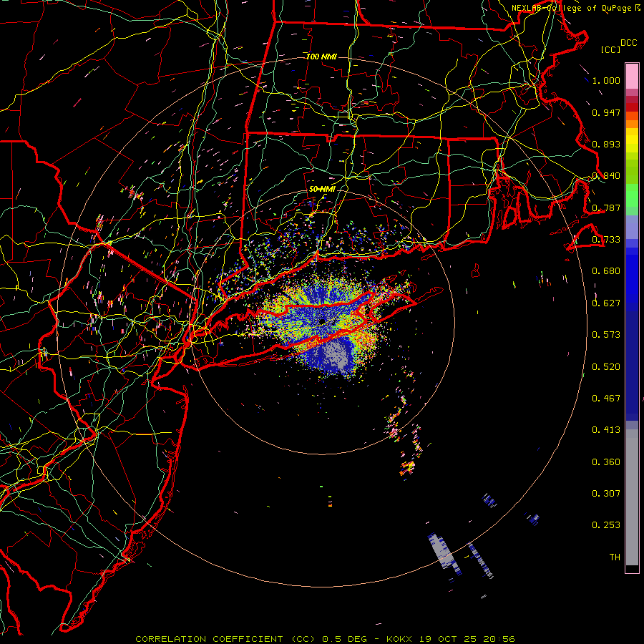644x644 pixels.
Task: Click the KOKX station ID in the footer
Action: coord(401,639)
